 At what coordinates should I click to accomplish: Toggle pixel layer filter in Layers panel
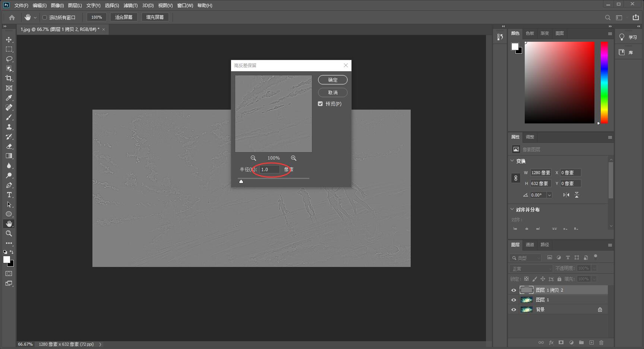coord(549,257)
